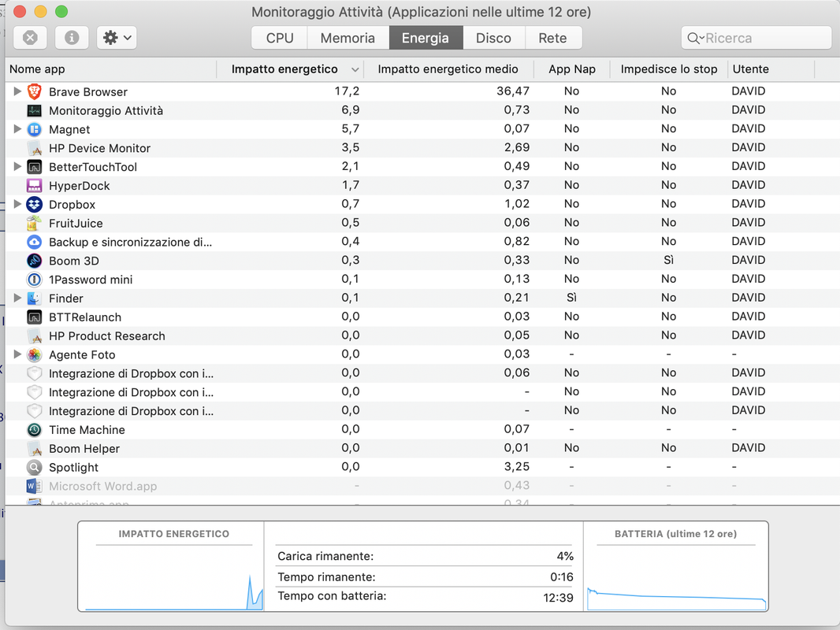Click the 1Password mini icon
This screenshot has width=840, height=630.
tap(35, 280)
